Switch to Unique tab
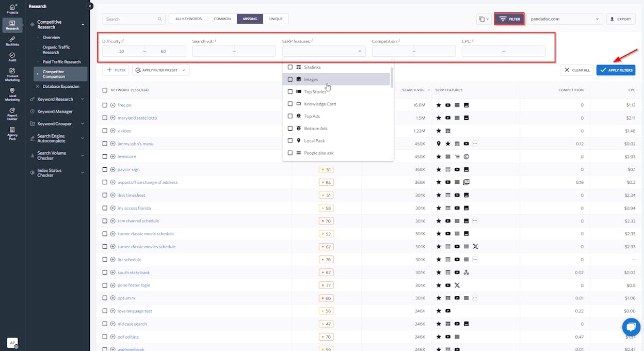Screen dimensions: 644x351 [276, 19]
